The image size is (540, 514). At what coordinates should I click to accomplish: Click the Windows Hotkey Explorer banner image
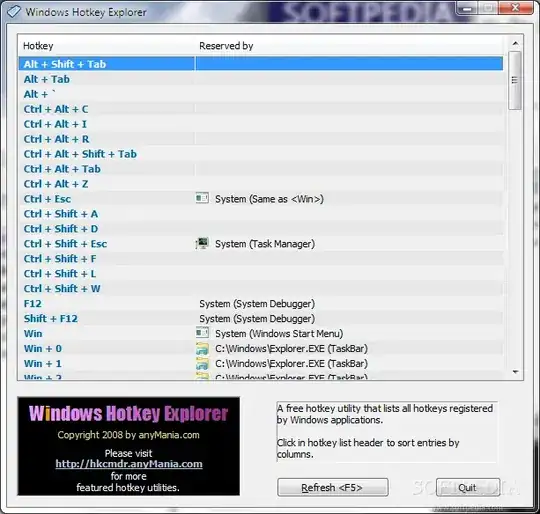pyautogui.click(x=129, y=446)
